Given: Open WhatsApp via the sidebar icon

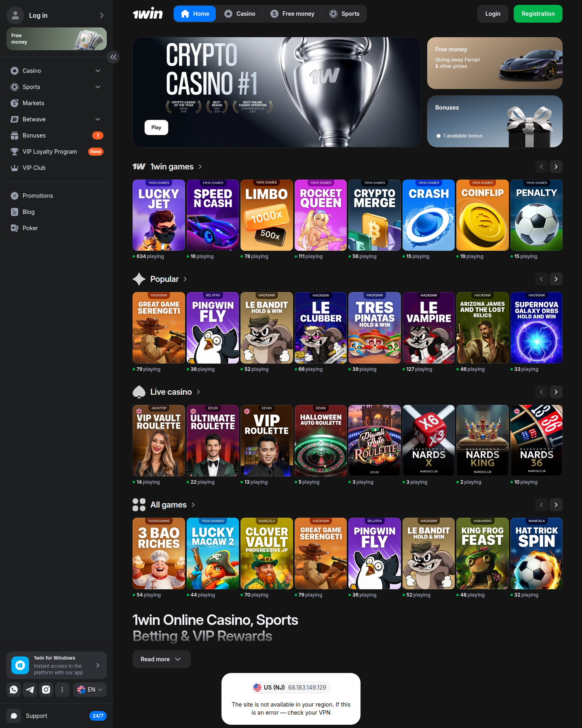Looking at the screenshot, I should (x=14, y=690).
